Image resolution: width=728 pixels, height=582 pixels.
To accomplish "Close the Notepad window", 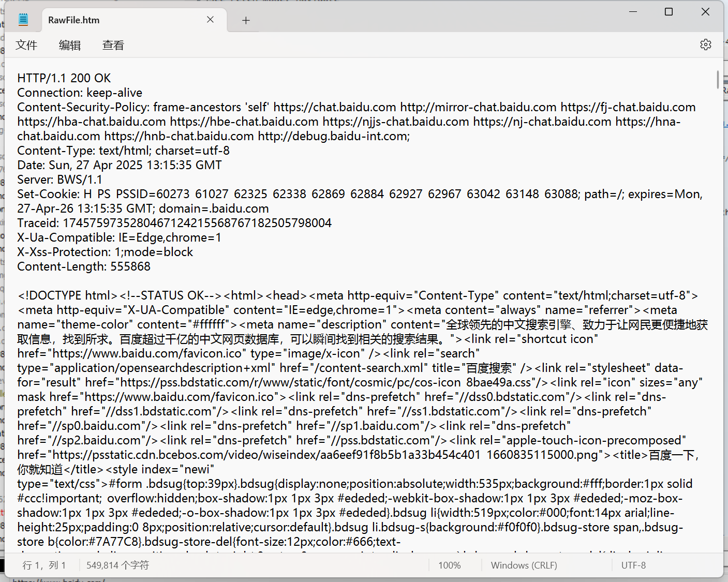I will point(705,11).
